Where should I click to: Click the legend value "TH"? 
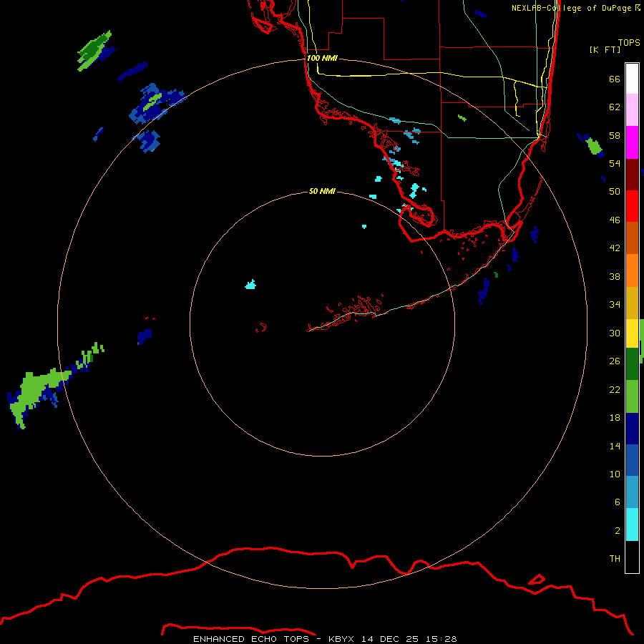click(615, 559)
